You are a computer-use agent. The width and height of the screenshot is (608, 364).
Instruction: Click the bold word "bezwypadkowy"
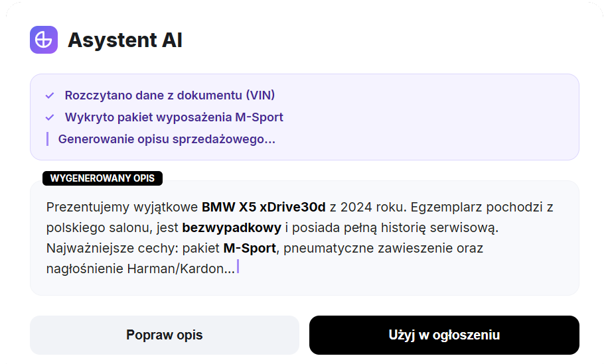coord(232,227)
